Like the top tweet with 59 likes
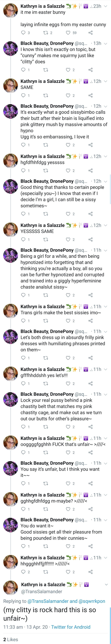This screenshot has width=111, height=644. point(68,33)
